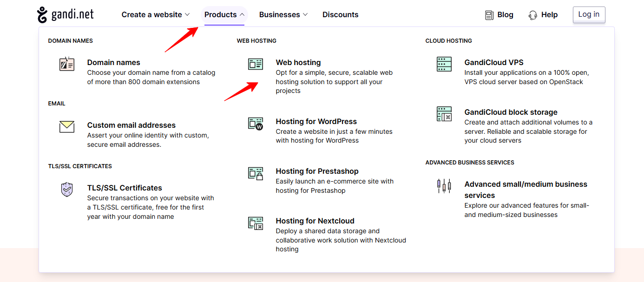Image resolution: width=644 pixels, height=282 pixels.
Task: Open the GandiCloud VPS link
Action: (x=494, y=63)
